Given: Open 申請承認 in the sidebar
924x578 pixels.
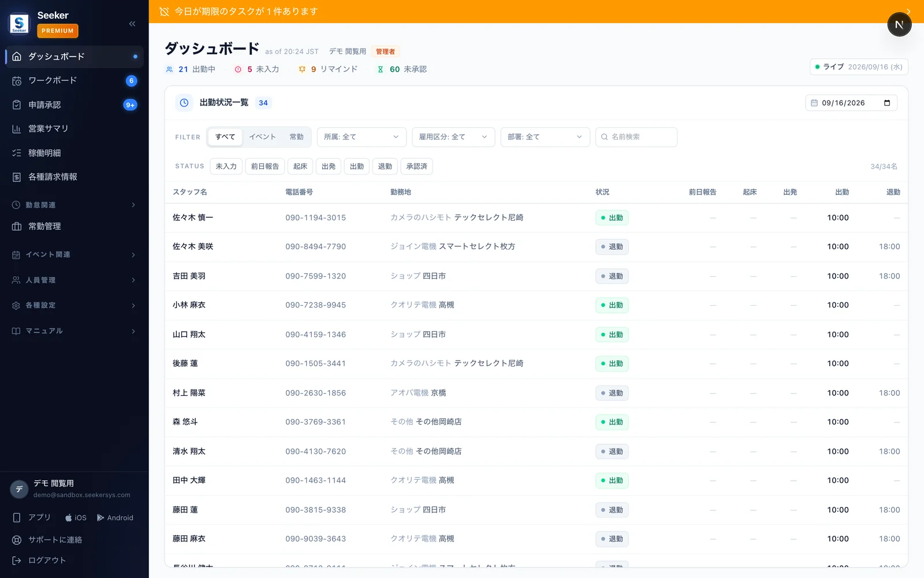Looking at the screenshot, I should click(x=74, y=105).
